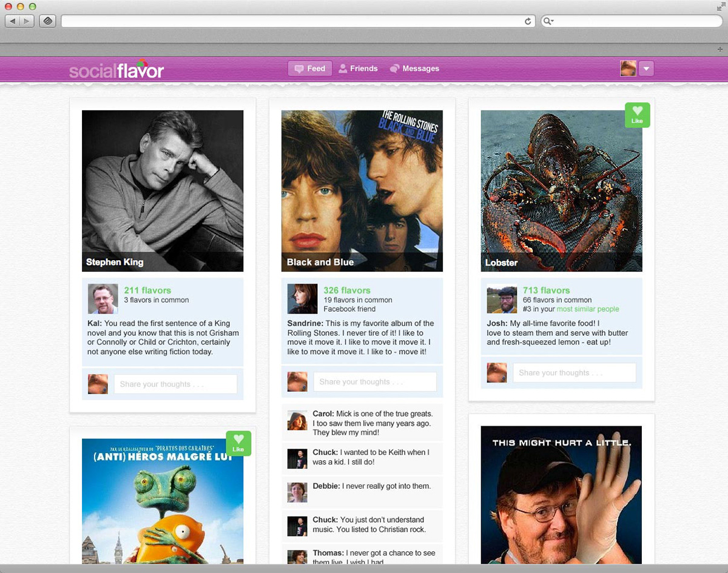This screenshot has height=573, width=728.
Task: Click '66 flavors in common' text
Action: (x=558, y=300)
